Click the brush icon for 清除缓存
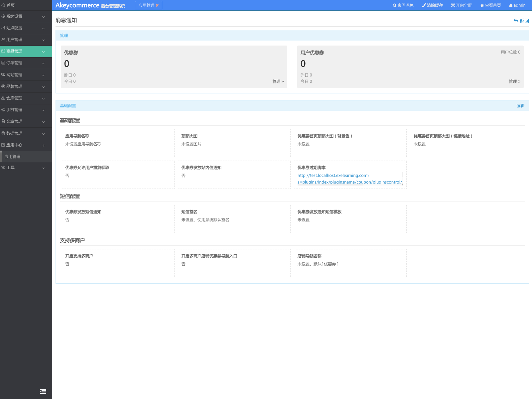 (424, 5)
